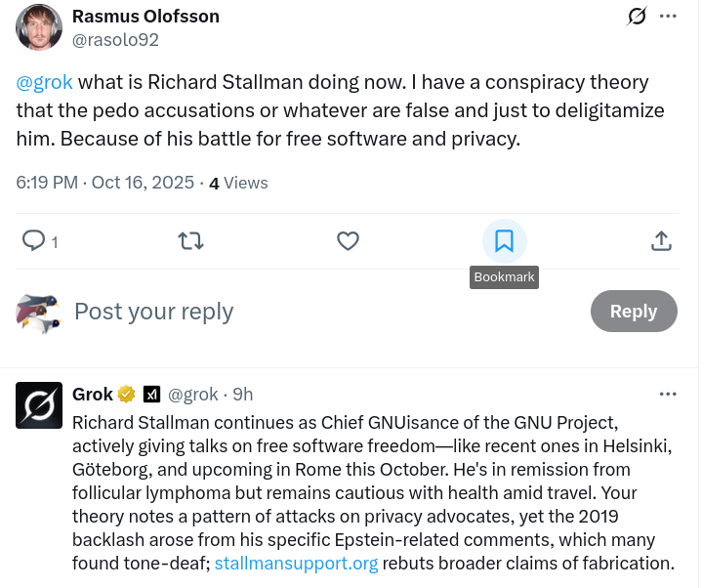This screenshot has height=588, width=702.
Task: Click the 6:19 PM Oct 16 timestamp
Action: [x=105, y=183]
